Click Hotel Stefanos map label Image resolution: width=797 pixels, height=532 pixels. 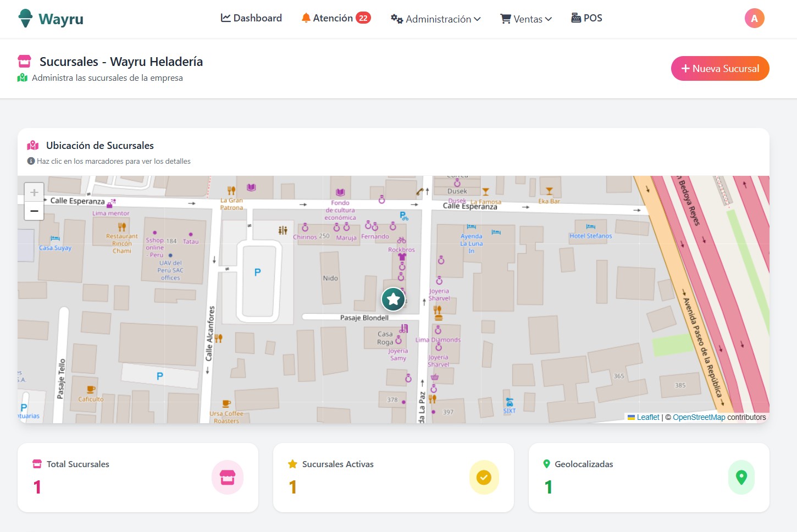591,236
